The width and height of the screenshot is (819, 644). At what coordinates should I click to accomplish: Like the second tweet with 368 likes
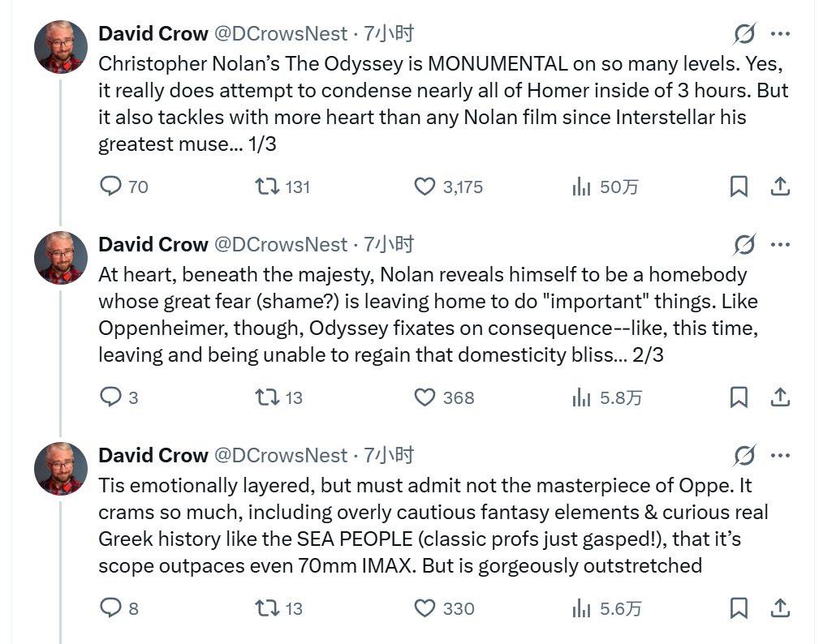444,397
